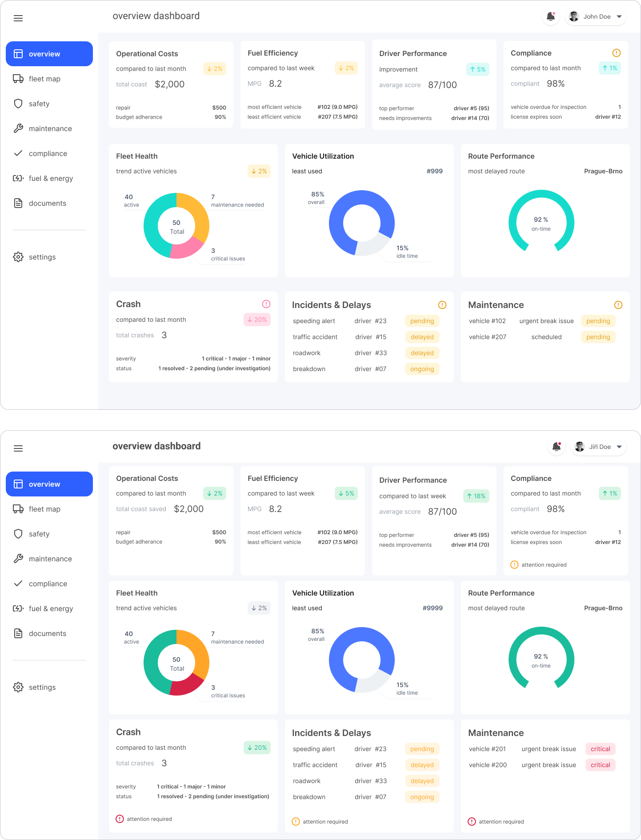Click the warning icon in Incidents & Delays header
Image resolution: width=641 pixels, height=840 pixels.
442,305
